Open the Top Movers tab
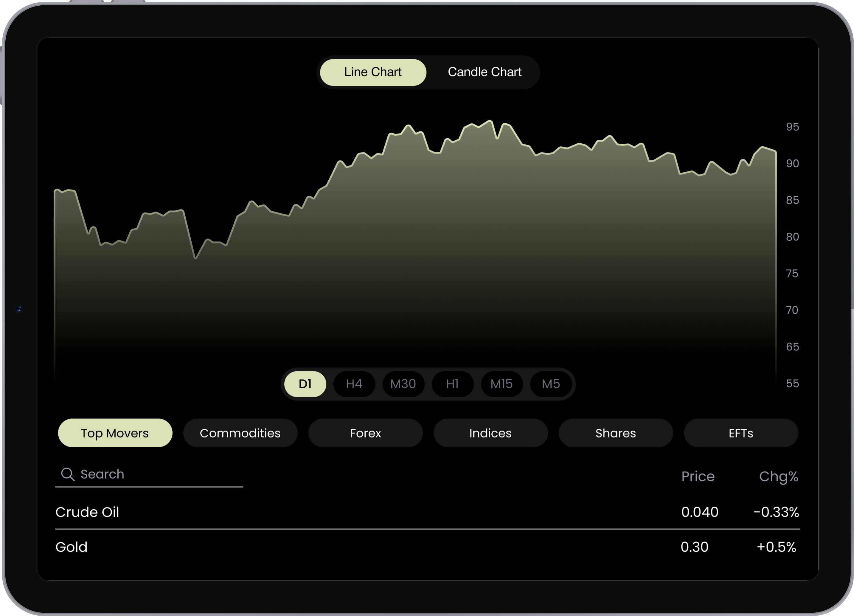The width and height of the screenshot is (854, 616). pos(115,433)
